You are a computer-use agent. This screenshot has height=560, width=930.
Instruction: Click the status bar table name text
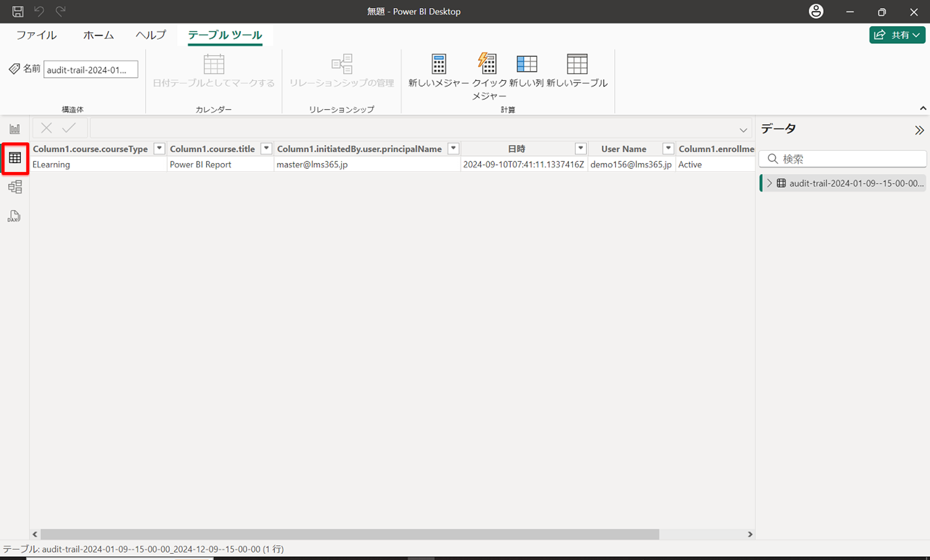pyautogui.click(x=143, y=549)
